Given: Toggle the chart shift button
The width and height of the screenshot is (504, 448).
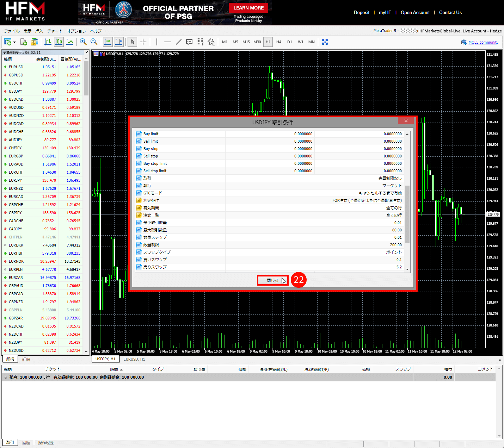Looking at the screenshot, I should pyautogui.click(x=119, y=42).
